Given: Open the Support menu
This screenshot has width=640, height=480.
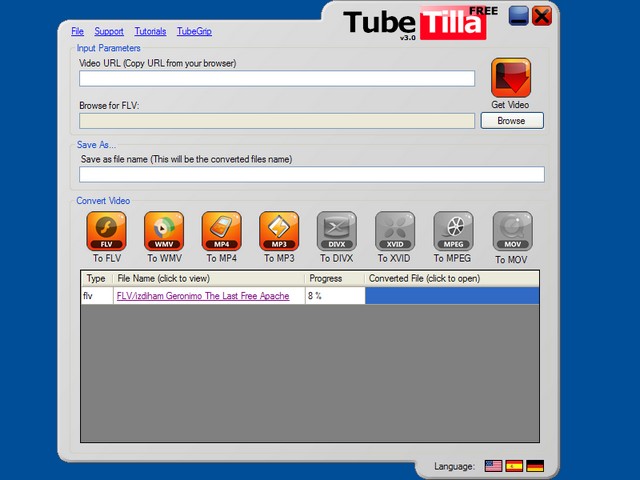Looking at the screenshot, I should [x=109, y=31].
